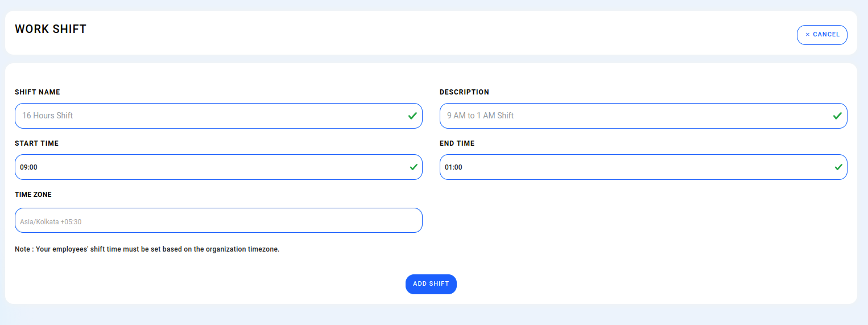Image resolution: width=868 pixels, height=325 pixels.
Task: Select the Start Time field showing 09:00
Action: pos(218,167)
